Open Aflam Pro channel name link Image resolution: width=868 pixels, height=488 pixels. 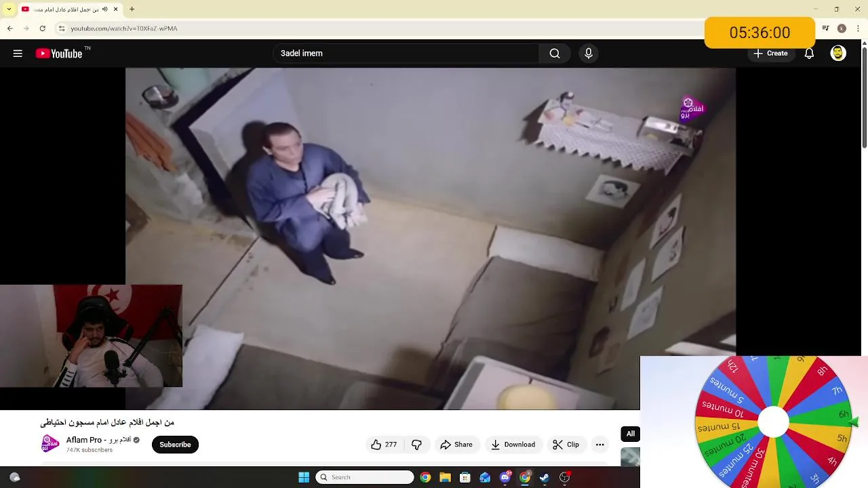coord(98,440)
